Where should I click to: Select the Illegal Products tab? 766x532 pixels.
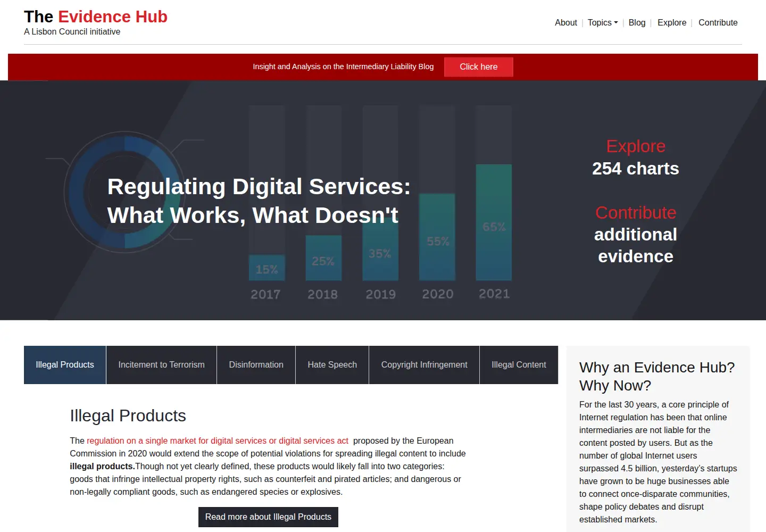[x=65, y=365]
